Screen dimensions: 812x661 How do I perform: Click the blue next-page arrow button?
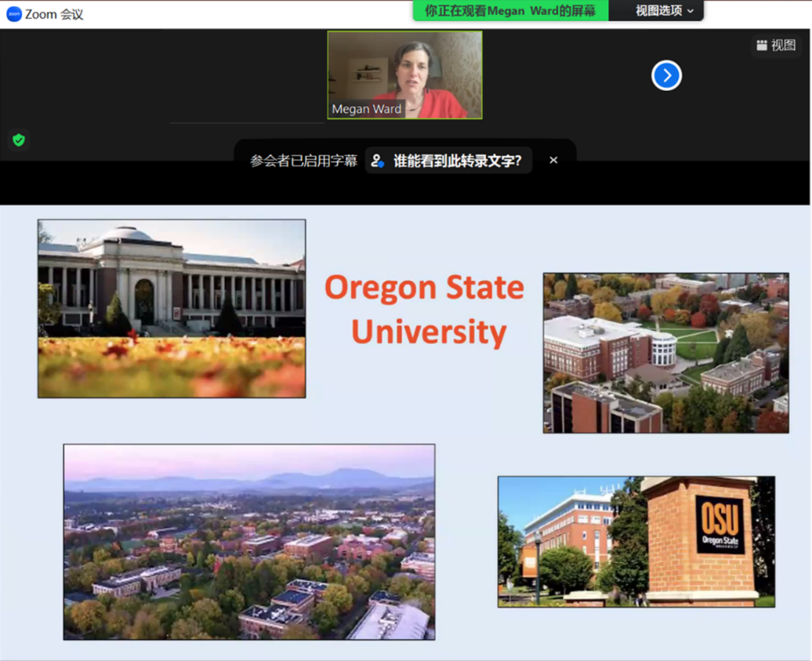point(666,75)
